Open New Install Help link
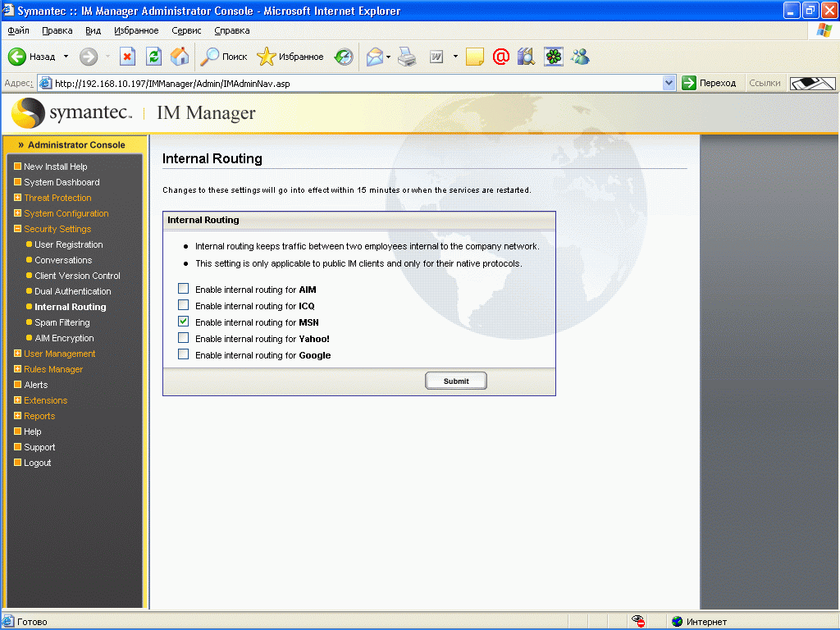840x630 pixels. [x=55, y=167]
